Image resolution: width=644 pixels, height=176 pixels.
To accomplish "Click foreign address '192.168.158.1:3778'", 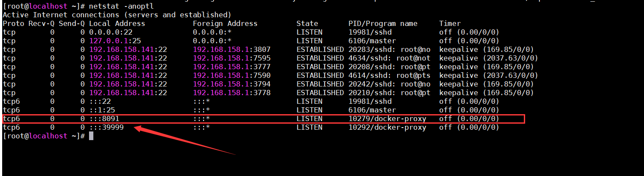I will click(232, 93).
